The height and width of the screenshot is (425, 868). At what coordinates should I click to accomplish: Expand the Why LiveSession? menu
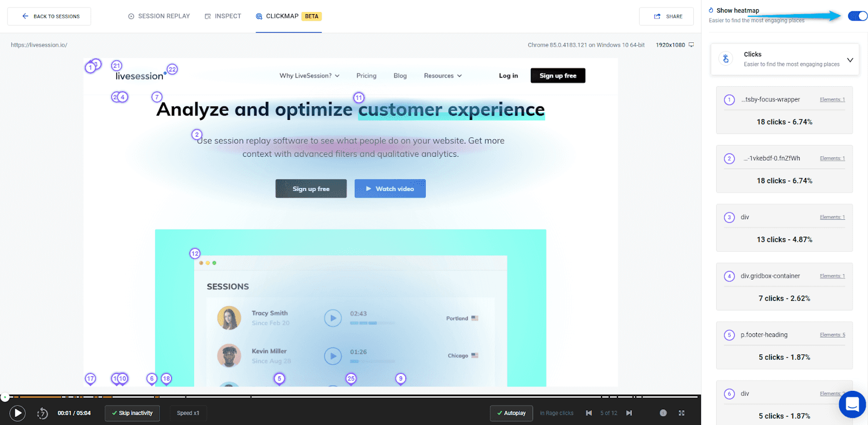point(309,76)
